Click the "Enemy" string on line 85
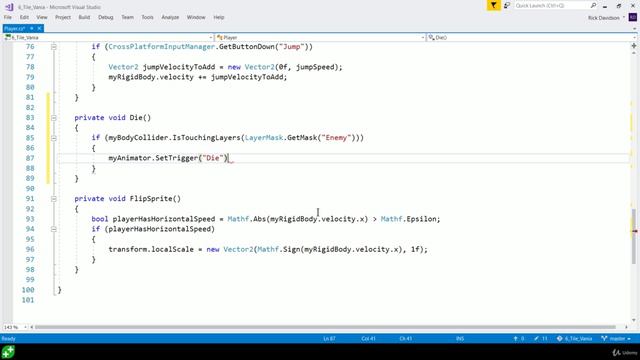This screenshot has height=360, width=640. [x=336, y=138]
